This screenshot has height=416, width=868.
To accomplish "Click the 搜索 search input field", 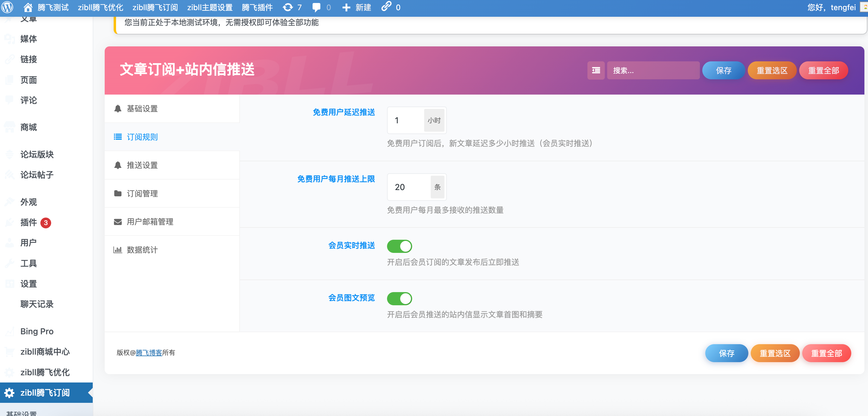I will coord(653,70).
